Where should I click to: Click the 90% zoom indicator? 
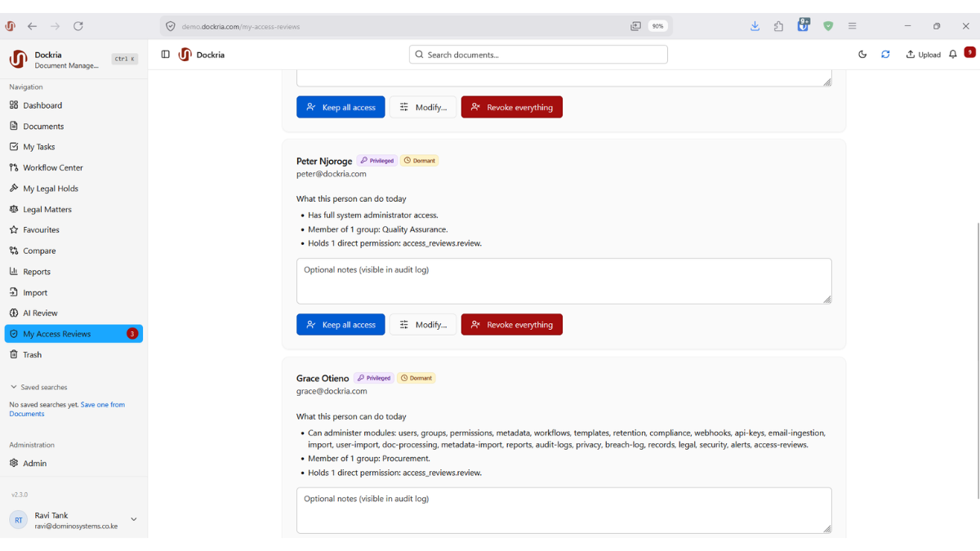click(657, 26)
